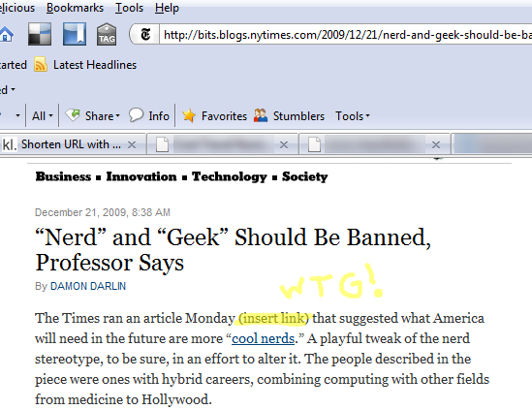This screenshot has width=532, height=410.
Task: Click the date December 21, 2009, 8:38 AM
Action: click(x=103, y=212)
